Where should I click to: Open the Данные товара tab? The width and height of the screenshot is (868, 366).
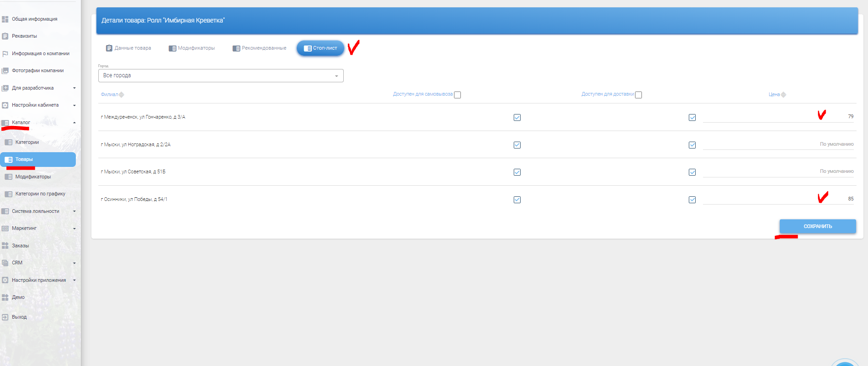128,48
